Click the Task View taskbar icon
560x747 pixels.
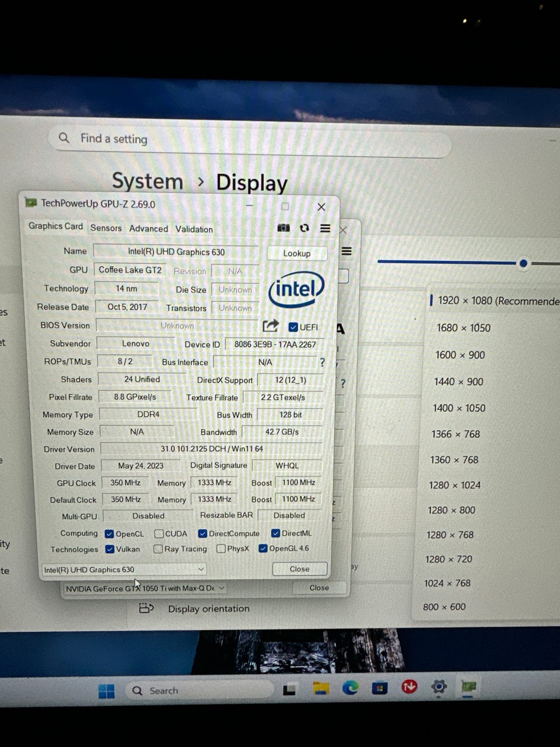(289, 690)
